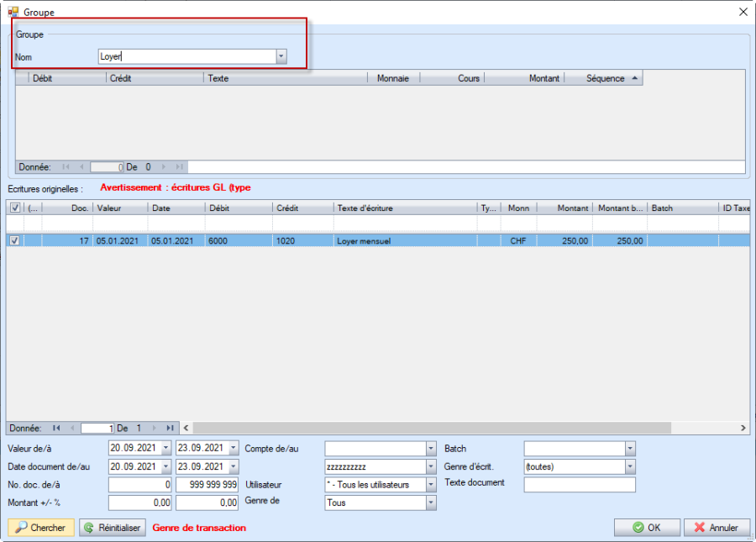Open the Genre d'écrit. dropdown
This screenshot has width=756, height=542.
pos(630,466)
